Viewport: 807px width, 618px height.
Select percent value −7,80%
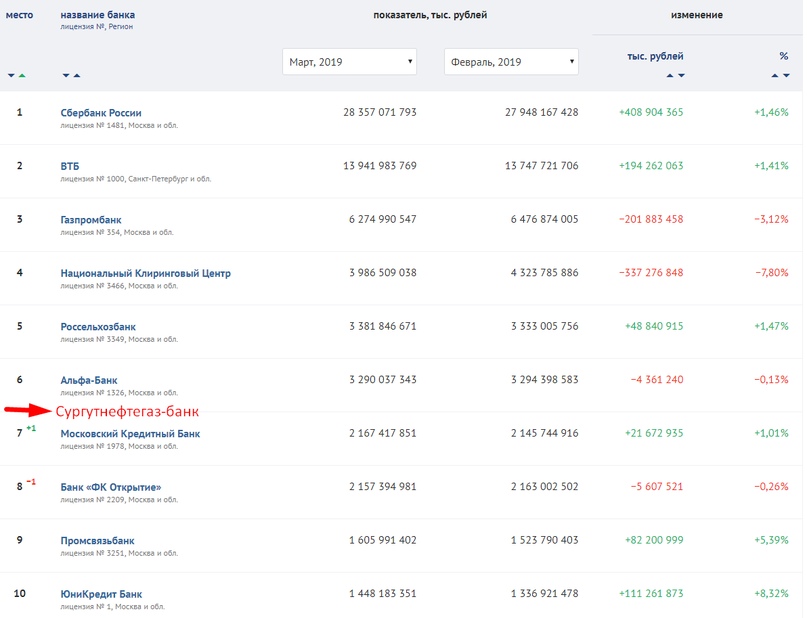(771, 273)
